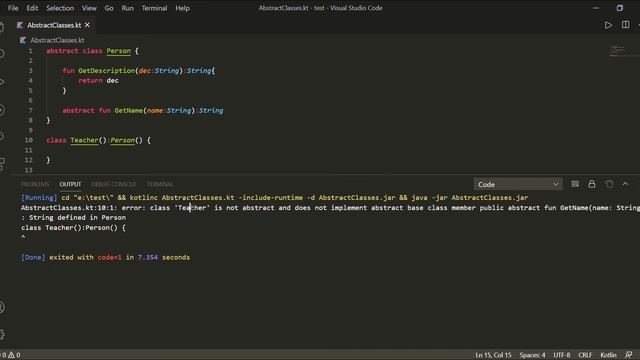Click 'Teacher' class name on line 10
This screenshot has height=360, width=640.
coord(84,140)
